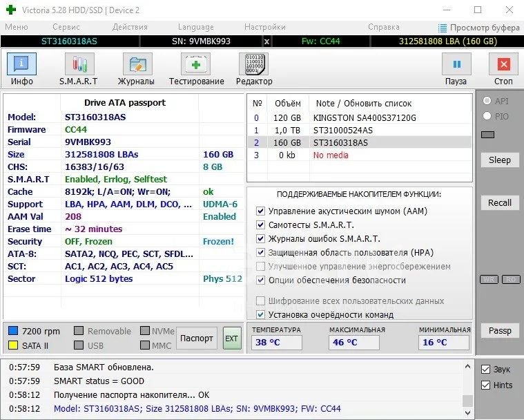The width and height of the screenshot is (524, 420).
Task: Click the Пауза pause icon
Action: click(x=456, y=64)
